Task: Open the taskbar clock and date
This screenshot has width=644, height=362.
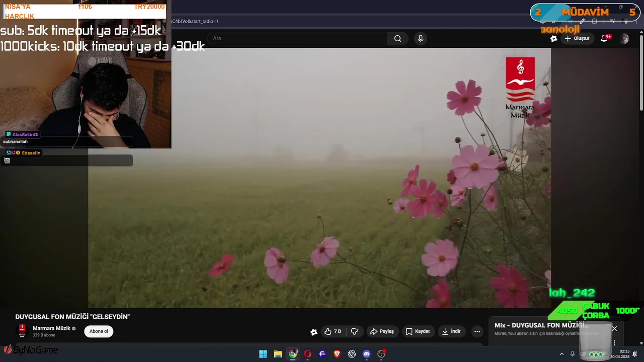Action: coord(620,354)
